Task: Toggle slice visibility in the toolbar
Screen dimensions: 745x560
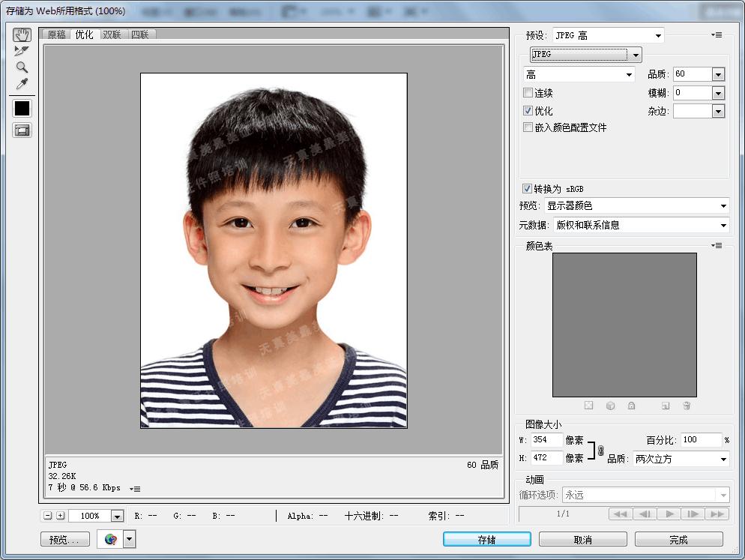Action: (x=21, y=130)
